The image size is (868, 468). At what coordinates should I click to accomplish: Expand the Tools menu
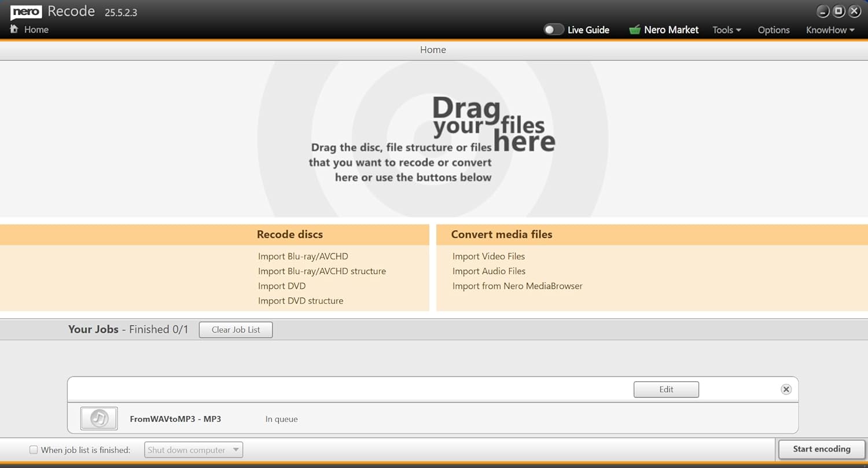(x=726, y=30)
